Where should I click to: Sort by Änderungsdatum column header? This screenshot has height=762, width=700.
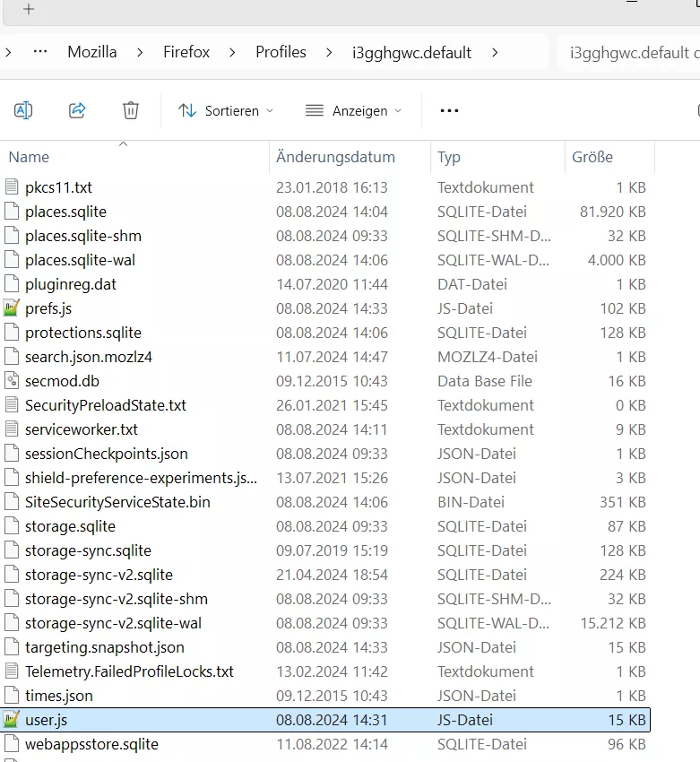click(335, 157)
